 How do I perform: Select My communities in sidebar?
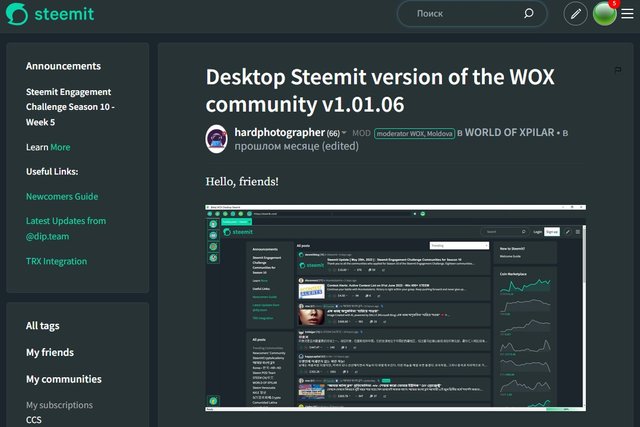click(x=64, y=379)
